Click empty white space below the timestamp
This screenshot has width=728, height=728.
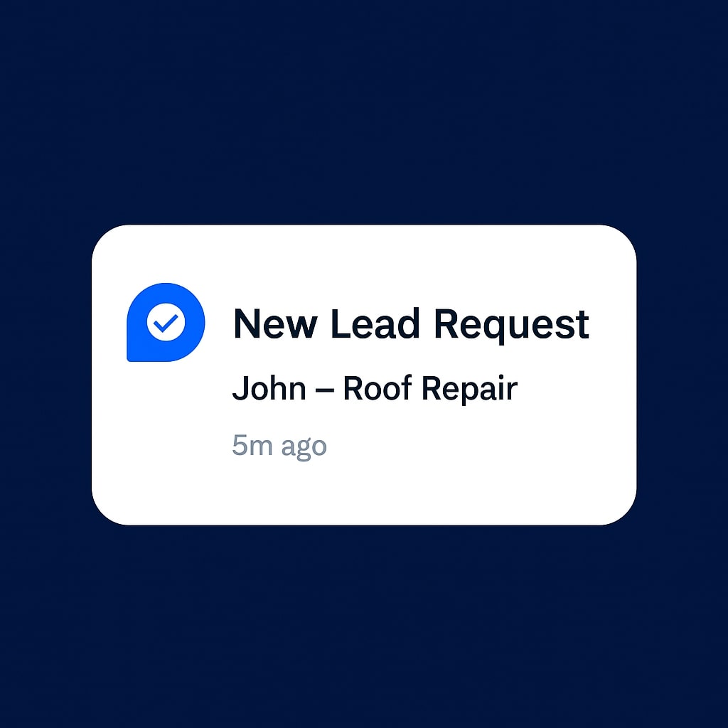(325, 492)
